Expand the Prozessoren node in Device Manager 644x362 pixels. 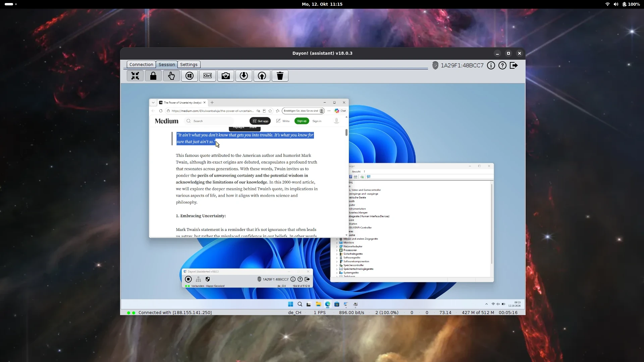(x=337, y=250)
